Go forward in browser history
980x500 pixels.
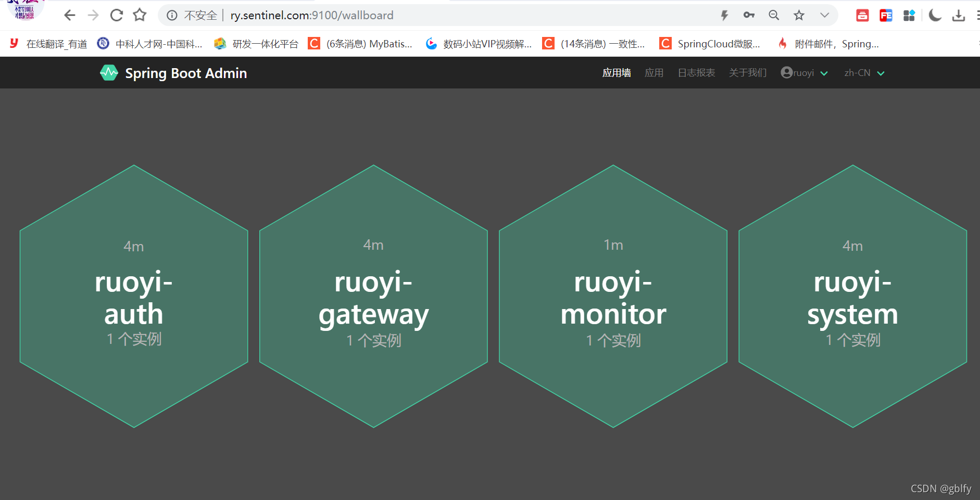(93, 16)
